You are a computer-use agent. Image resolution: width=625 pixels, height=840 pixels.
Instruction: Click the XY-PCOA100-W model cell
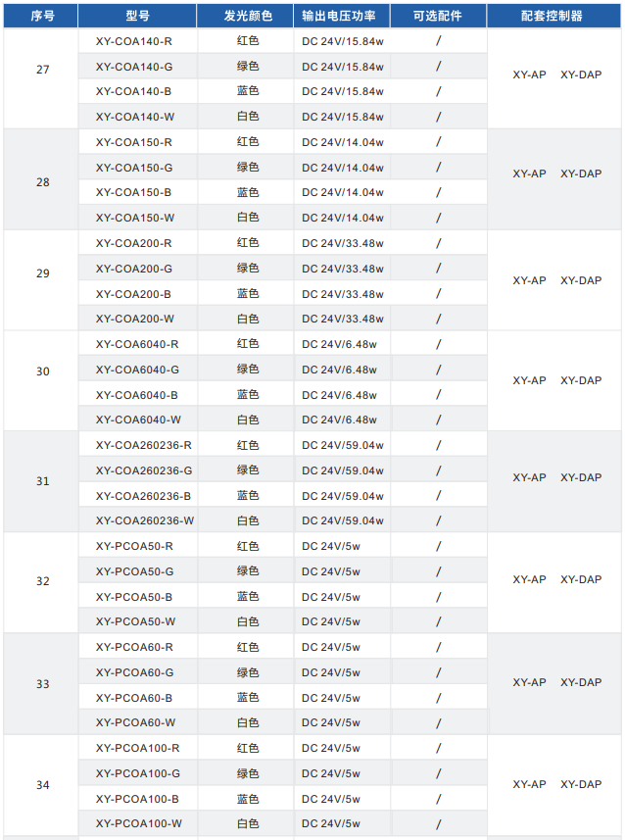[x=139, y=824]
